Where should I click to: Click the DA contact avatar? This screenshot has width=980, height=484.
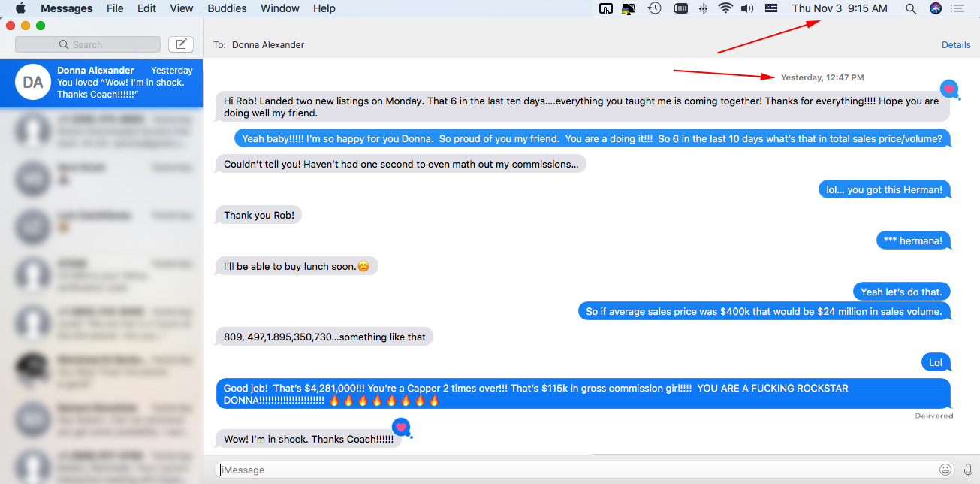[x=33, y=83]
